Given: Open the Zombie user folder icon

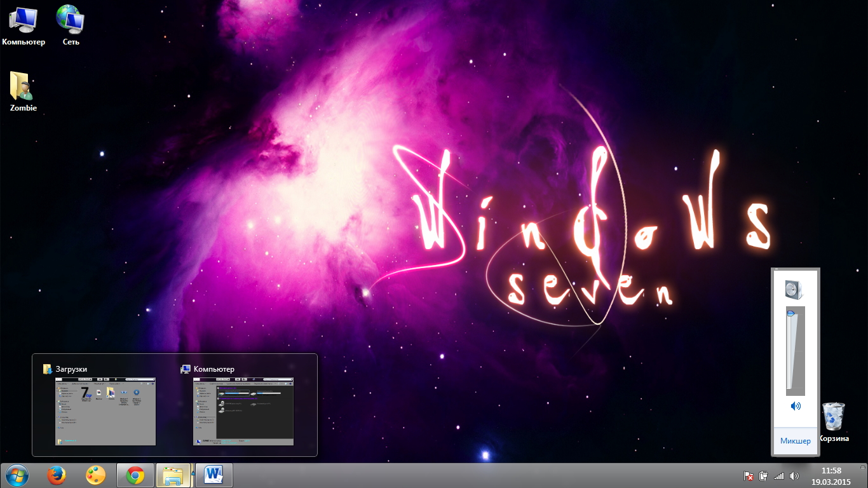Looking at the screenshot, I should click(23, 91).
